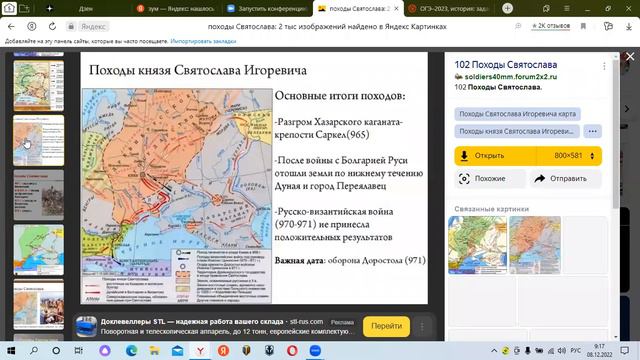The image size is (640, 360).
Task: Close the image viewer with X
Action: click(630, 57)
